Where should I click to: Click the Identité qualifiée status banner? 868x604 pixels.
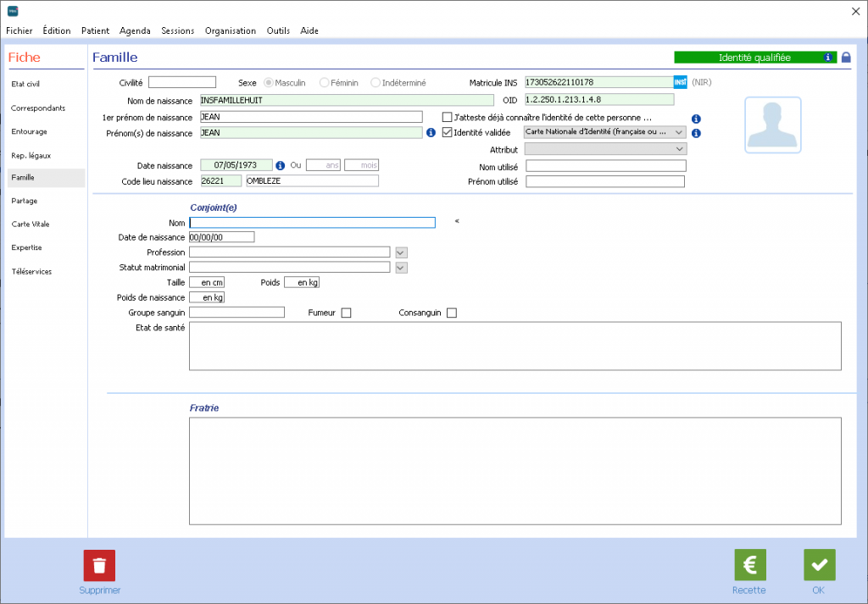[x=755, y=58]
